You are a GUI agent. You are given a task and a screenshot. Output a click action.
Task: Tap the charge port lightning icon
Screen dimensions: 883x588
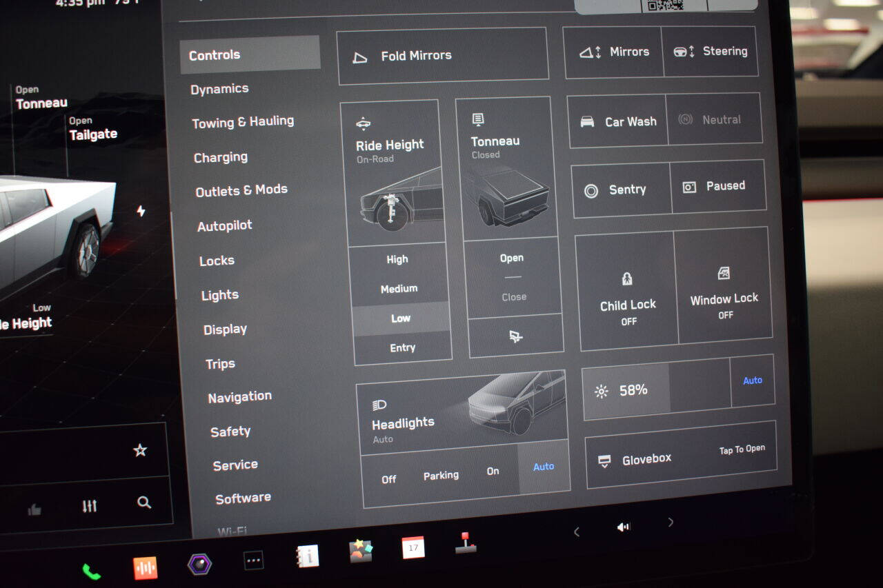[141, 211]
